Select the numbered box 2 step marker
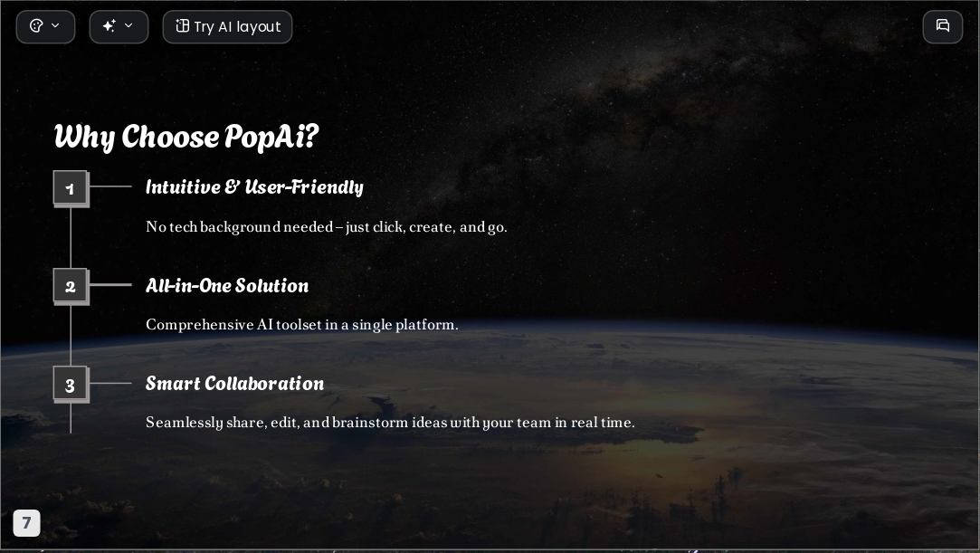 click(71, 286)
